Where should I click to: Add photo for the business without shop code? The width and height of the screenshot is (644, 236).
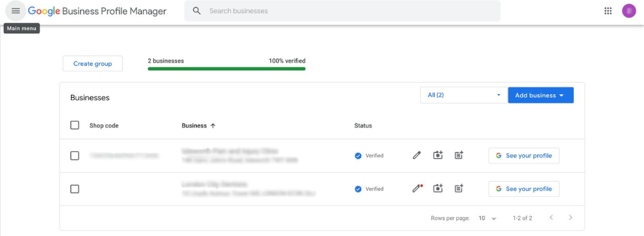(x=438, y=189)
